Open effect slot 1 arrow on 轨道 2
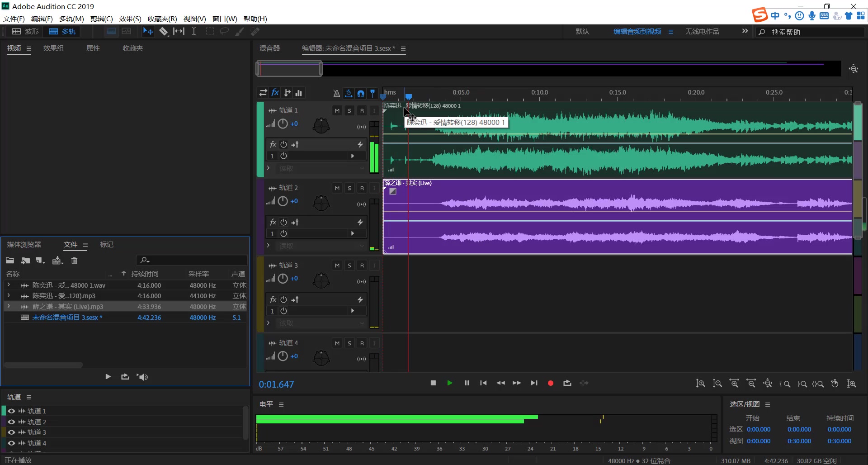 pos(353,233)
